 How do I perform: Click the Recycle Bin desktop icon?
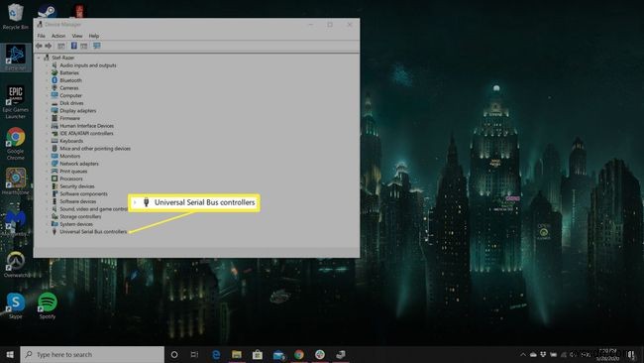(x=16, y=17)
